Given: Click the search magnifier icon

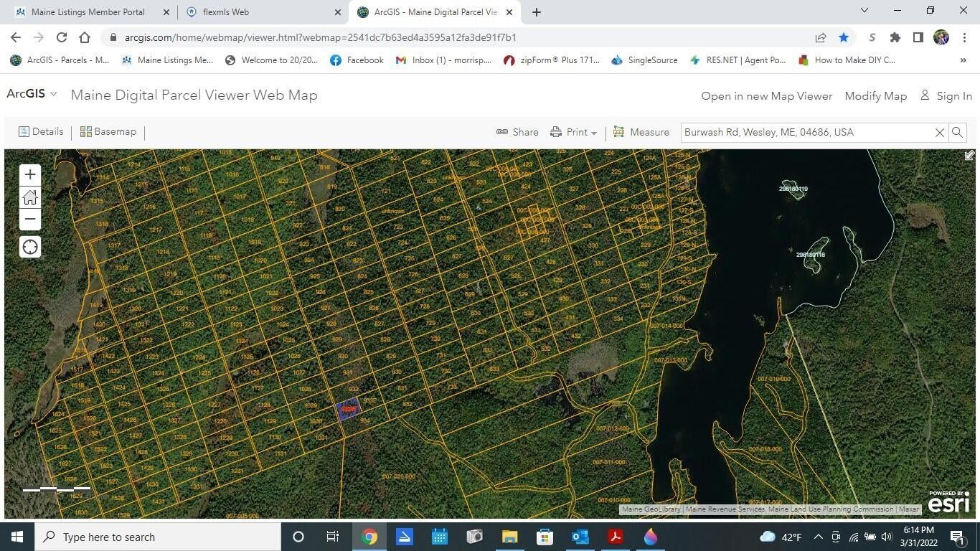Looking at the screenshot, I should coord(957,133).
